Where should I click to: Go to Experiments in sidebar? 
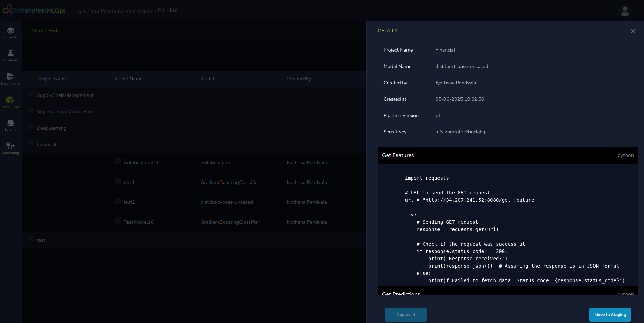click(x=10, y=79)
